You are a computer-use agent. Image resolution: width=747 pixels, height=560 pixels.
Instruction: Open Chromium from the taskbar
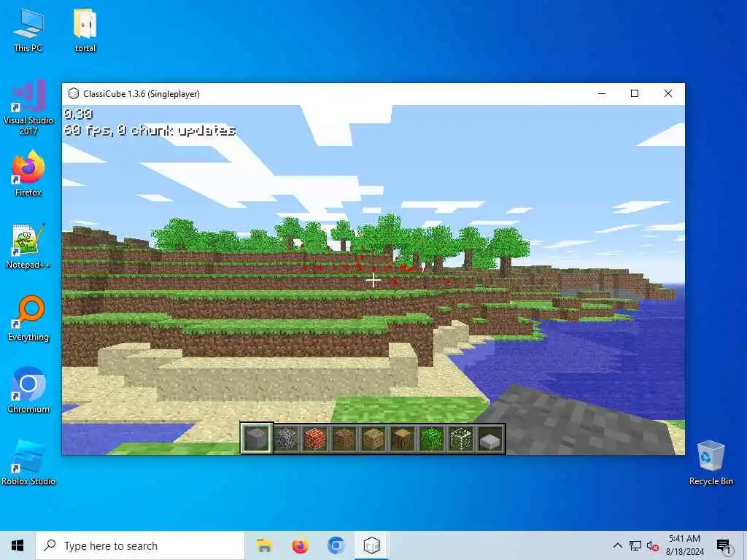coord(336,545)
